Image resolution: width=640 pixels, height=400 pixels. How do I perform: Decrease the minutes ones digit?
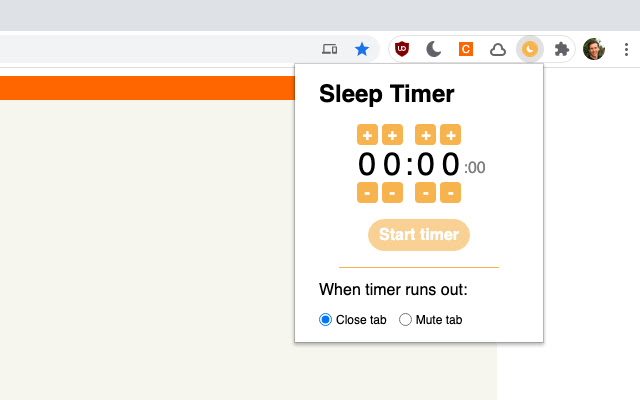(450, 192)
